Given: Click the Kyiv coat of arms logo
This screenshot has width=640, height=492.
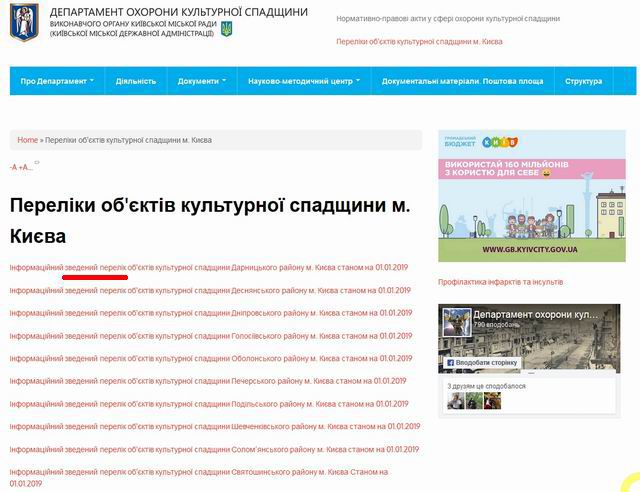Looking at the screenshot, I should pos(24,22).
